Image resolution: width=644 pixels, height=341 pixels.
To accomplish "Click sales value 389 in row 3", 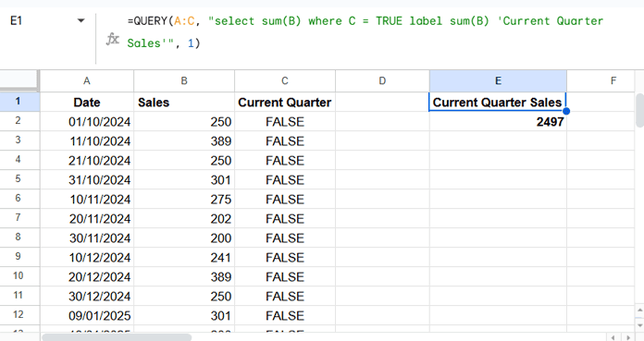I will (x=184, y=140).
